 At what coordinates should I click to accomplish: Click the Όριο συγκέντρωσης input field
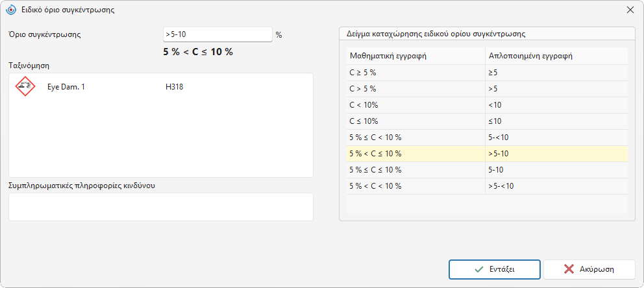coord(217,34)
